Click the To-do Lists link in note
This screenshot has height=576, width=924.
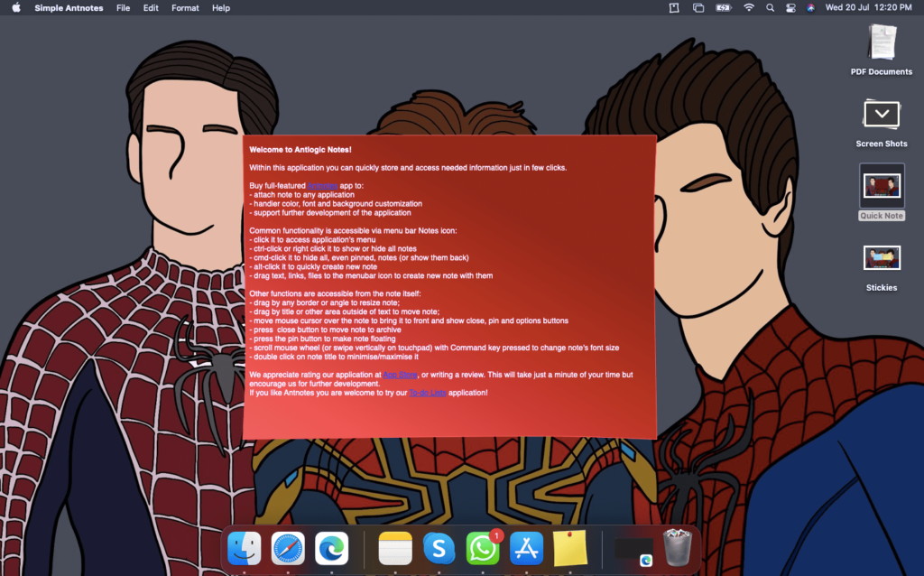[x=428, y=393]
